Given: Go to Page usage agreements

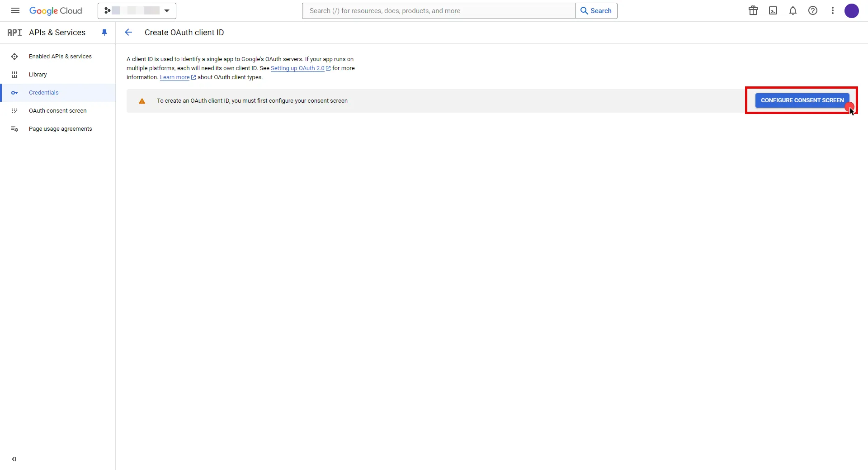Looking at the screenshot, I should click(x=61, y=128).
